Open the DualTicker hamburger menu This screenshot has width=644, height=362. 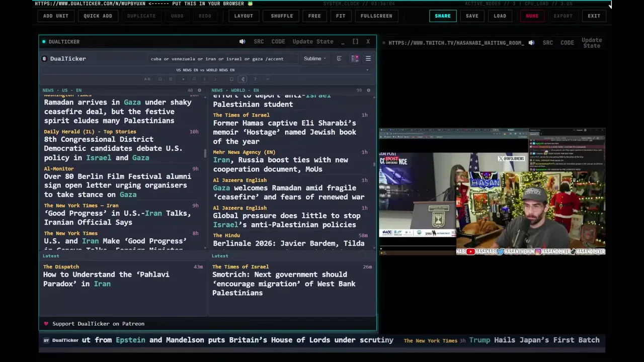368,59
